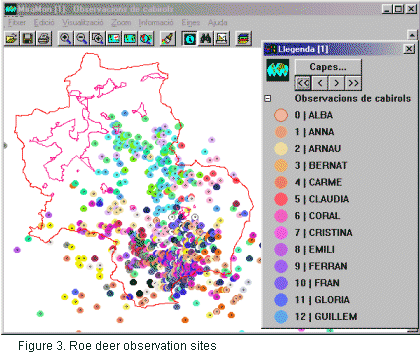The width and height of the screenshot is (420, 360).
Task: Open the Edició menu
Action: (44, 23)
